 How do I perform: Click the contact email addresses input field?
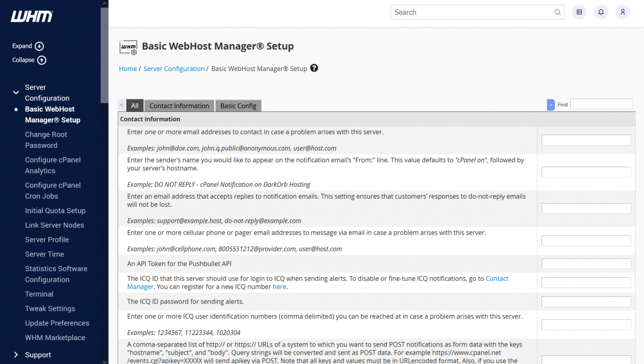586,140
